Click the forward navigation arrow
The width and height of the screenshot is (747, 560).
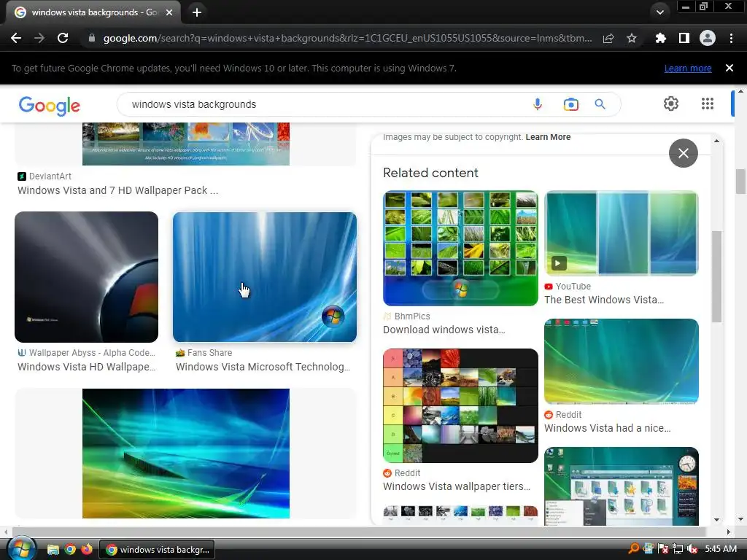tap(39, 38)
